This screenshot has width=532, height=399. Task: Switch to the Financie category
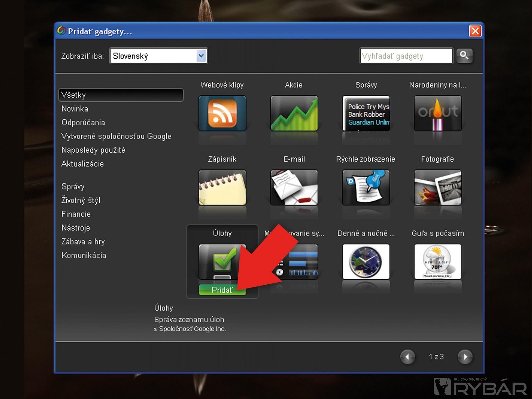[76, 214]
